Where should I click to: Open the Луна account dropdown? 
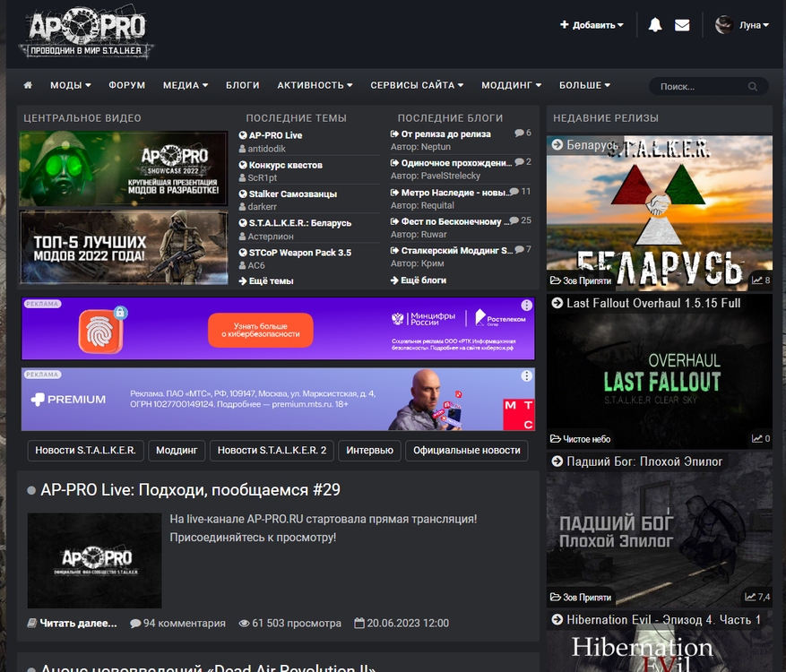[x=754, y=25]
